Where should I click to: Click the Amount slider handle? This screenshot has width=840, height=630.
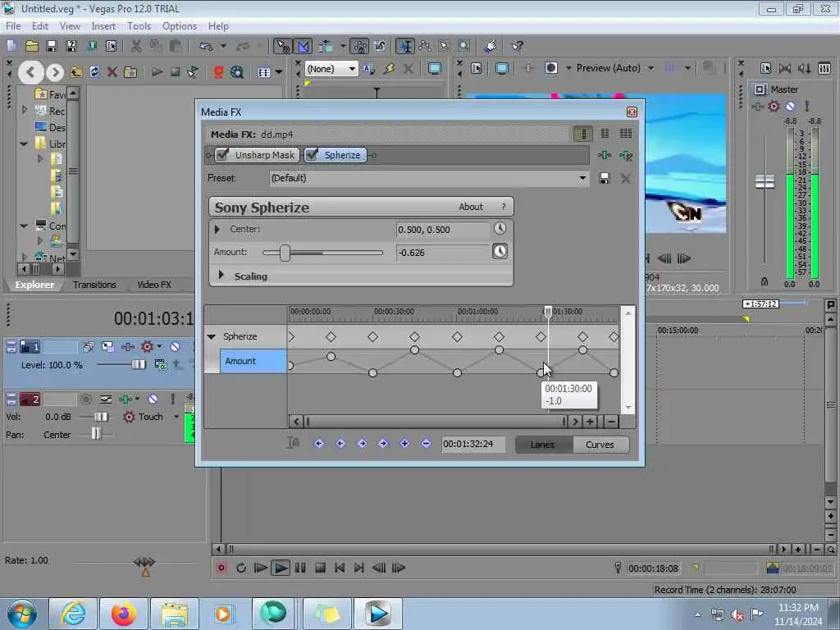click(x=285, y=253)
